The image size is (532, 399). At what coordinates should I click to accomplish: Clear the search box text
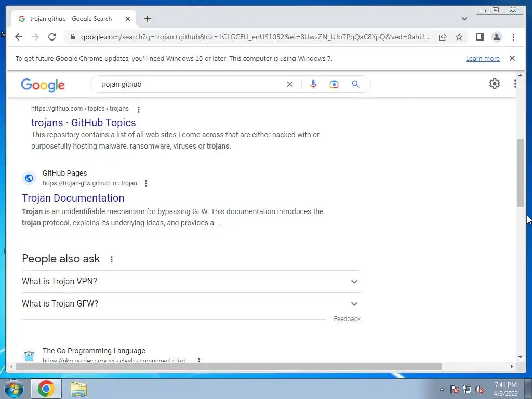click(290, 84)
